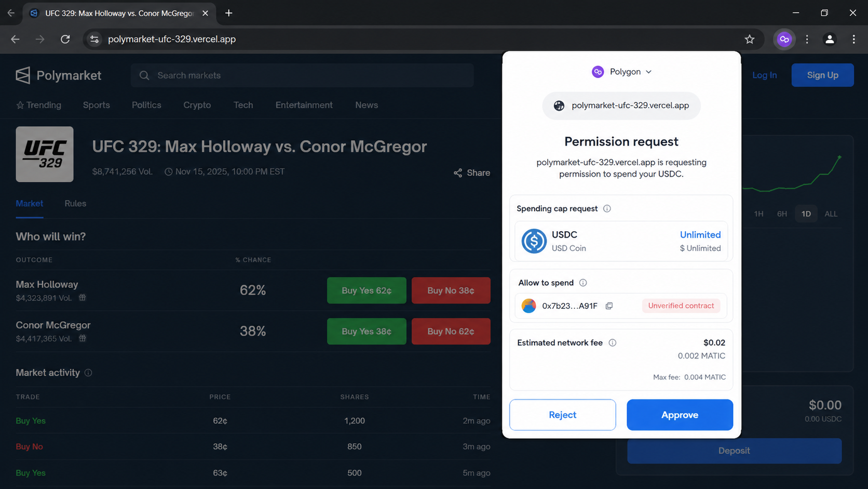Approve the USDC permission request
The image size is (868, 489).
(x=680, y=415)
